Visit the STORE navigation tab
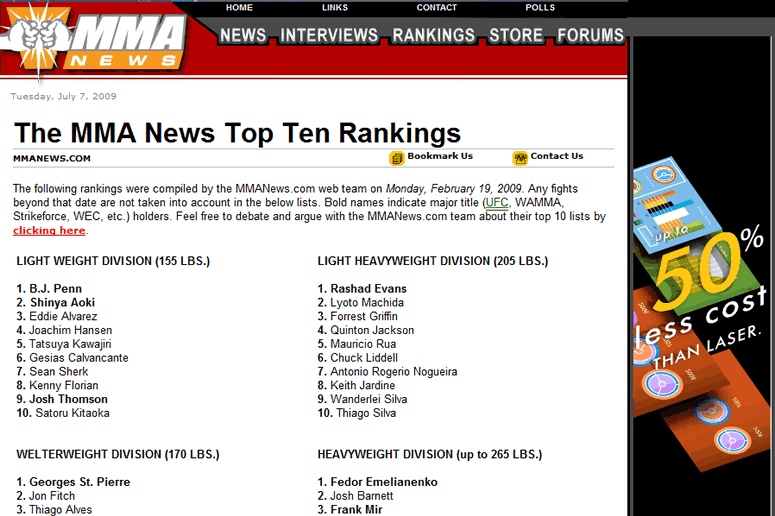 pyautogui.click(x=515, y=35)
